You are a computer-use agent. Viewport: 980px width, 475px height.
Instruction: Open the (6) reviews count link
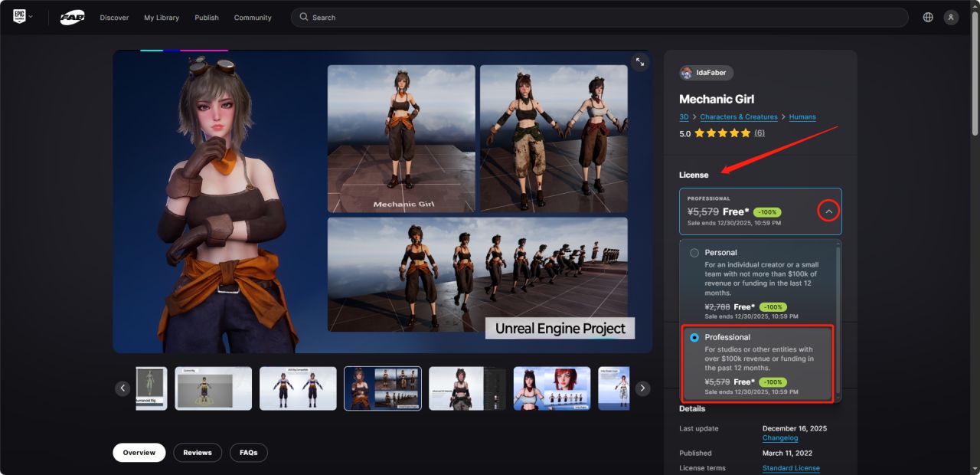pyautogui.click(x=759, y=133)
